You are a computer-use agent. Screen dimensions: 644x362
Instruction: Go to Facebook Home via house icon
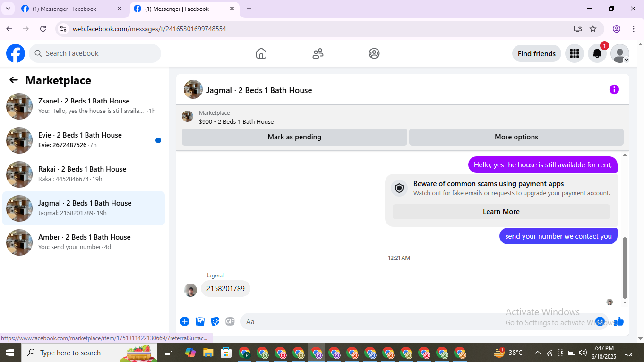[x=261, y=53]
